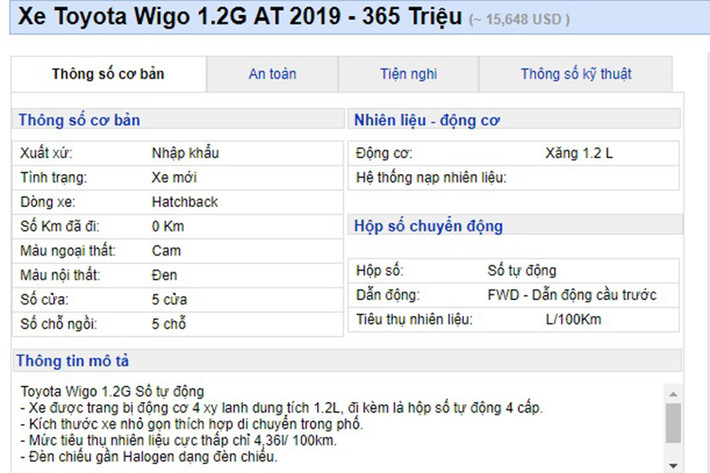This screenshot has width=710, height=473.
Task: Click the Thông số cơ bản section heading
Action: click(x=79, y=120)
